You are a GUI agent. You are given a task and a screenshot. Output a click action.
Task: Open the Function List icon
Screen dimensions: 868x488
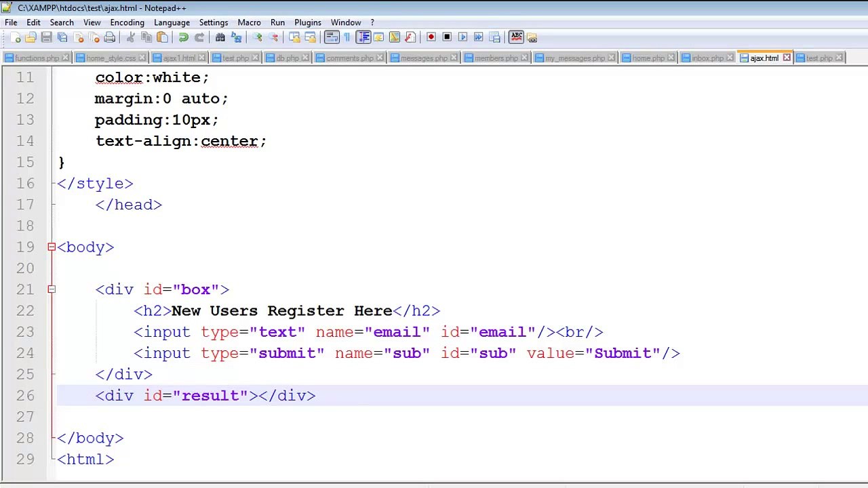pos(410,37)
